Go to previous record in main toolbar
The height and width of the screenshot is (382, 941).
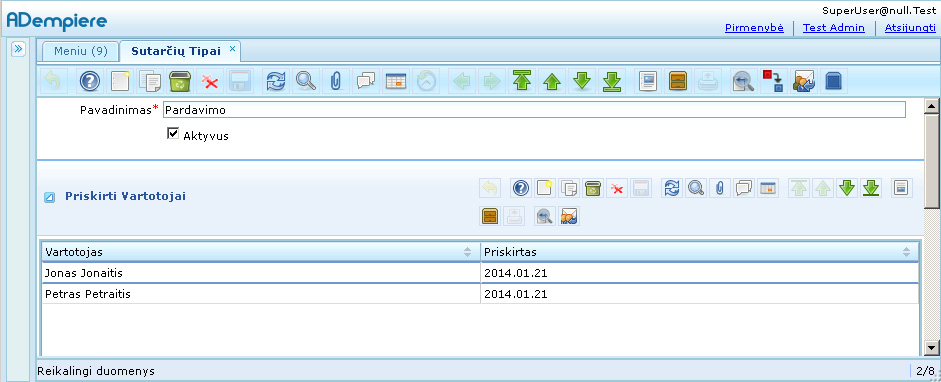[x=552, y=81]
